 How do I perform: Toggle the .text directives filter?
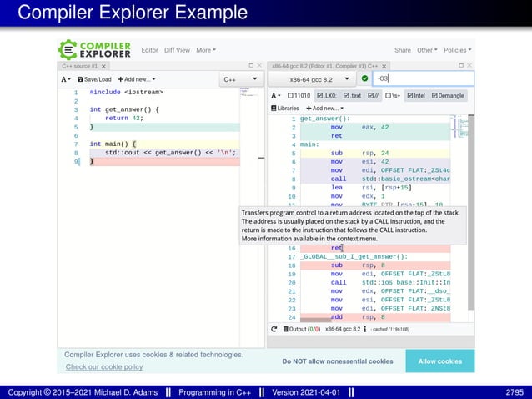click(352, 96)
